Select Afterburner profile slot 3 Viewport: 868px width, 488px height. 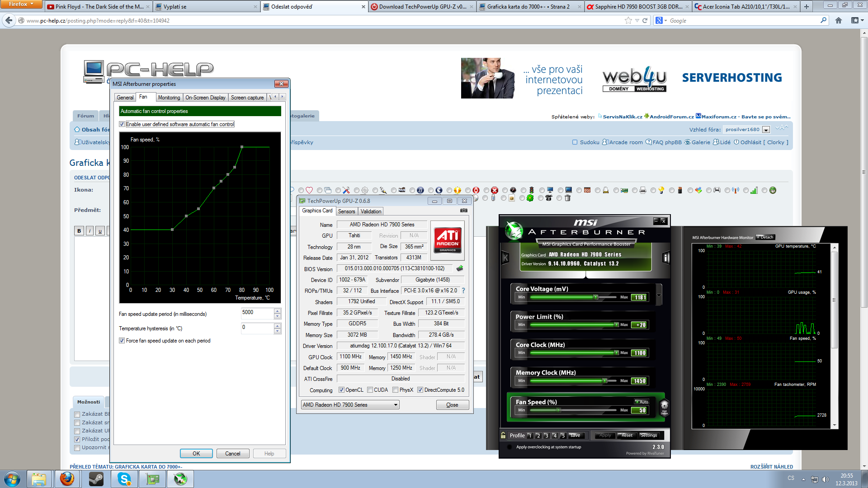(547, 436)
